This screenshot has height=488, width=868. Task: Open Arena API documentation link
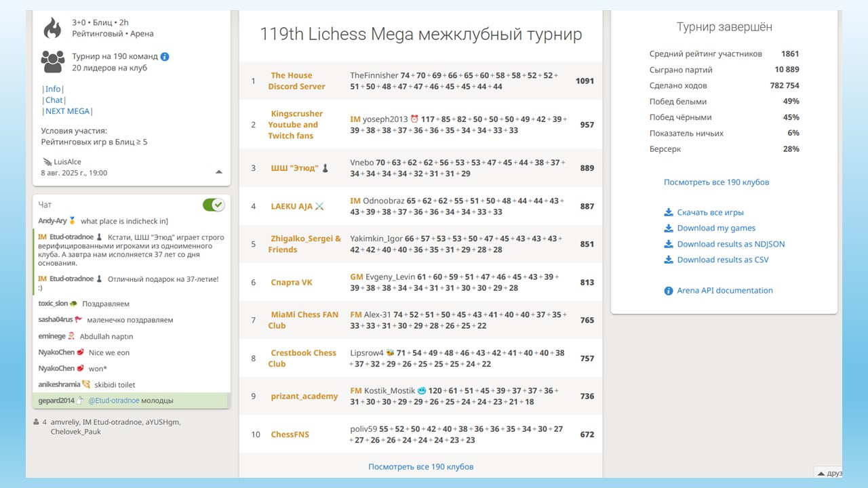[x=725, y=291]
